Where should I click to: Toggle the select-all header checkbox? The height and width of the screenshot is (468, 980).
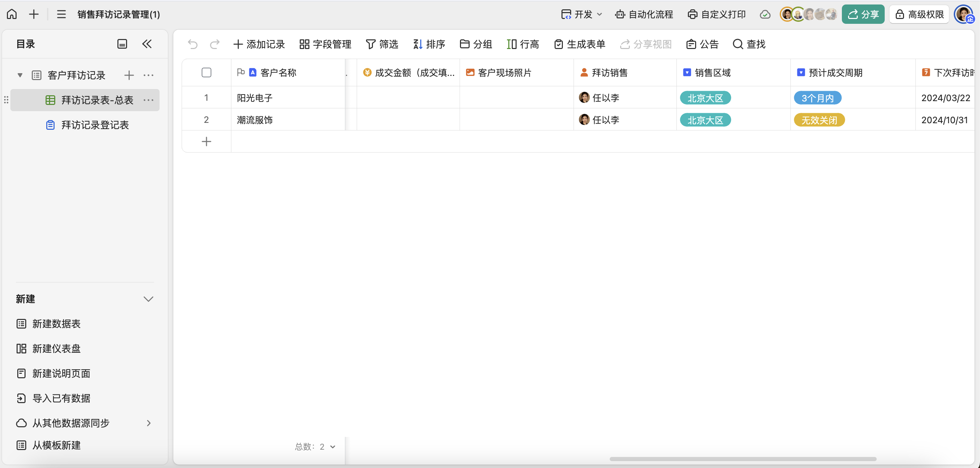tap(206, 72)
